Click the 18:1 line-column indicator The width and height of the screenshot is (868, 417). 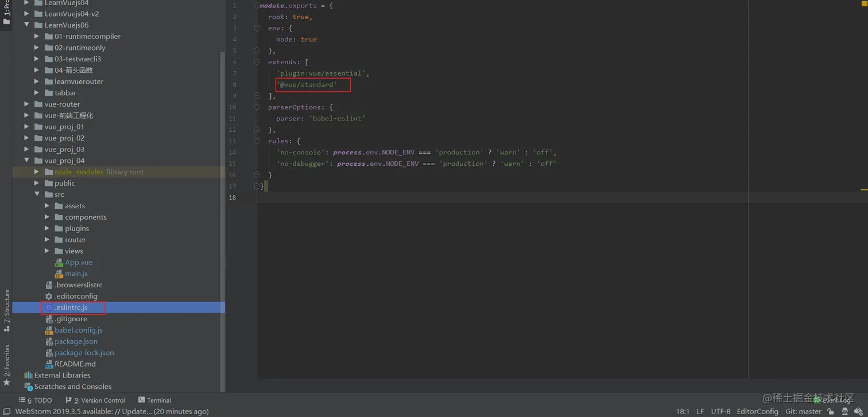[683, 411]
